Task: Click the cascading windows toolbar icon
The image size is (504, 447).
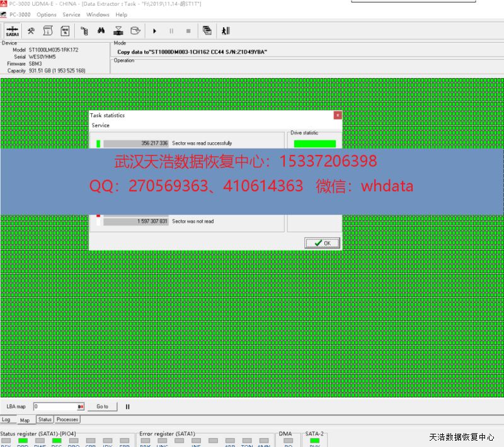Action: [x=207, y=31]
